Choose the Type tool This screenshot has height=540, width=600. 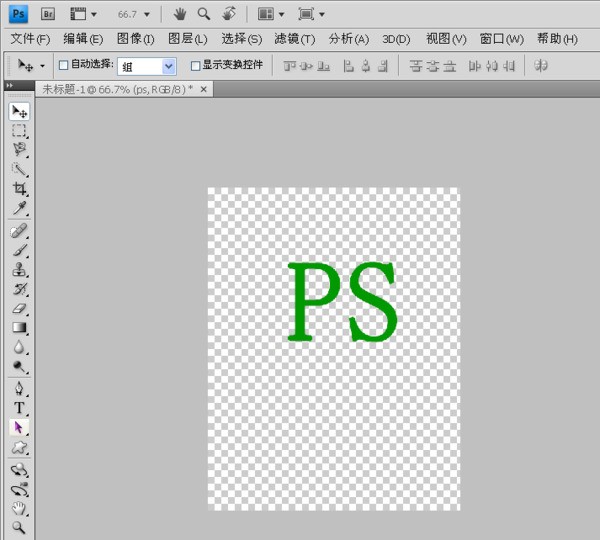(x=19, y=408)
